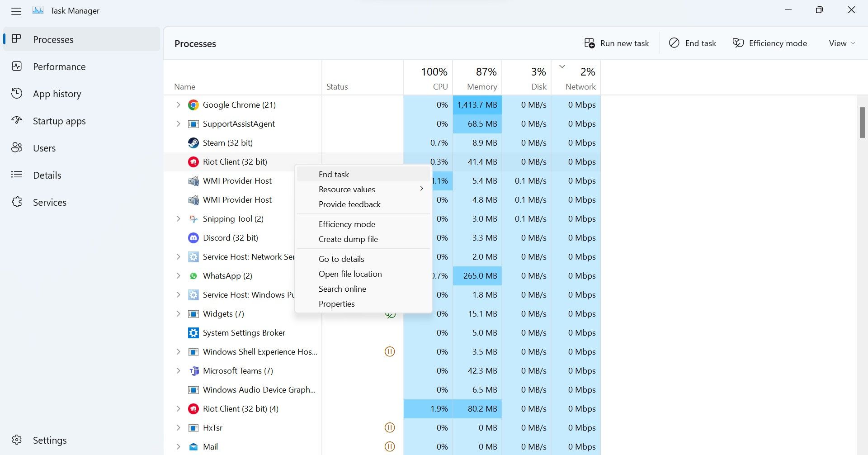Screen dimensions: 868x455
Task: Open the hamburger navigation menu
Action: coord(16,11)
